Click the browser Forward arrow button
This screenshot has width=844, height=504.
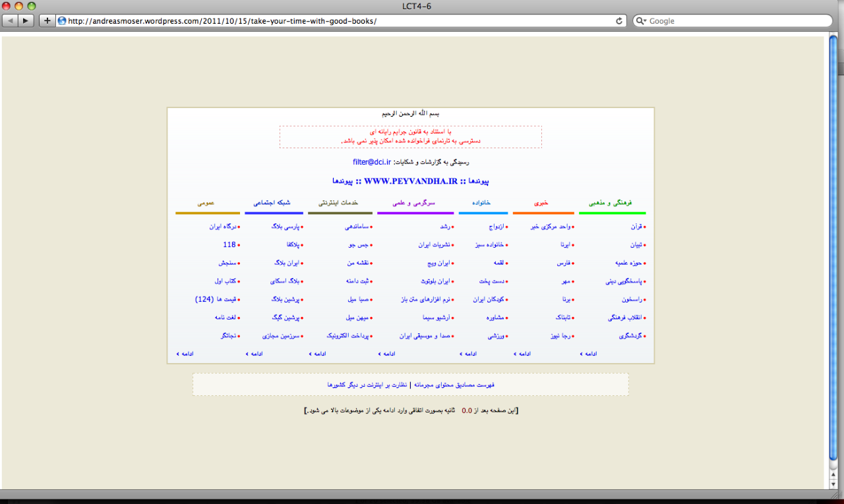click(x=26, y=20)
